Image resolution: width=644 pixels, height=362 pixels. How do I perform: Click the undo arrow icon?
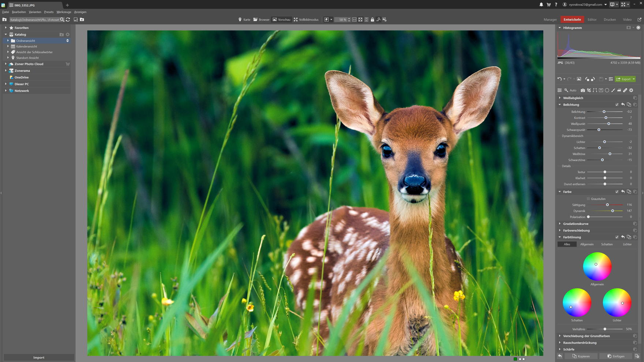[x=559, y=79]
